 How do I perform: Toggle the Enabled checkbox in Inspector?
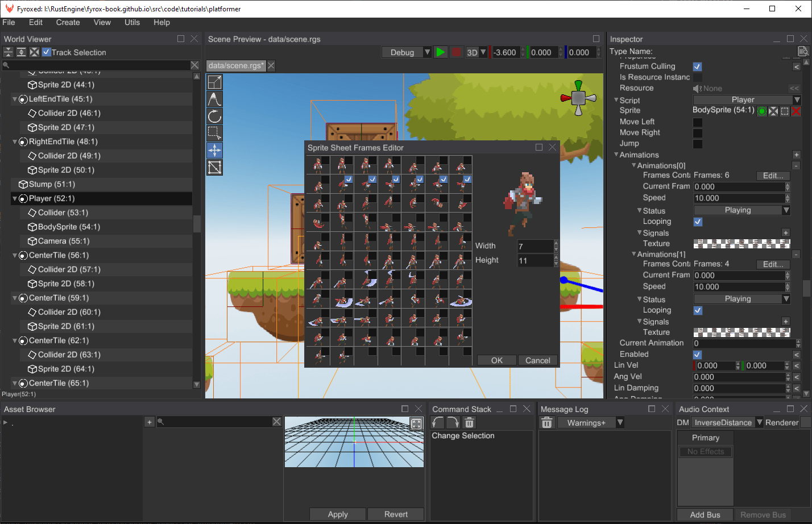click(698, 355)
